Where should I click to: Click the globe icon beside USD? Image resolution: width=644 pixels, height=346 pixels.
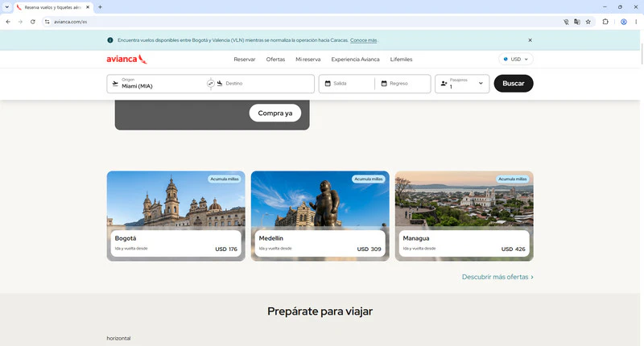(x=506, y=59)
